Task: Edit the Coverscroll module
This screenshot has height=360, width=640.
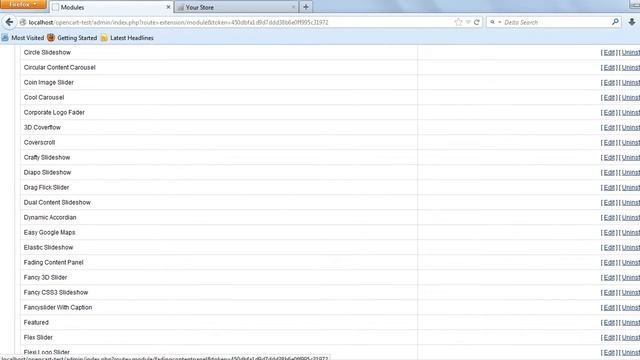Action: [x=609, y=142]
